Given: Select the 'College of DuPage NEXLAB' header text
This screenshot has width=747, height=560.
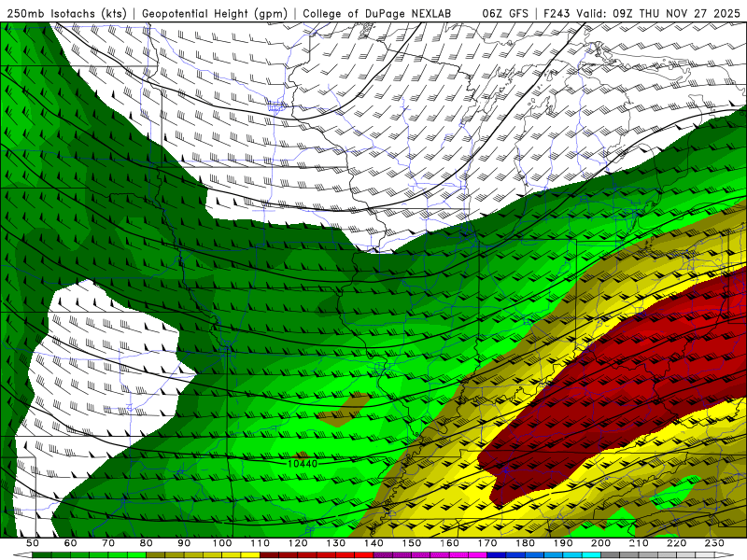Looking at the screenshot, I should (376, 14).
